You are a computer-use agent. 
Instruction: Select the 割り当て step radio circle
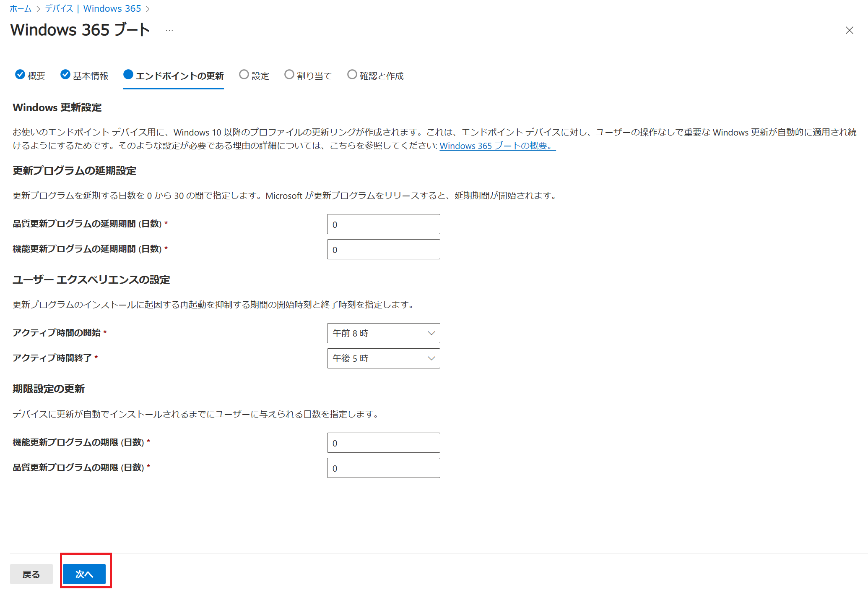coord(289,74)
